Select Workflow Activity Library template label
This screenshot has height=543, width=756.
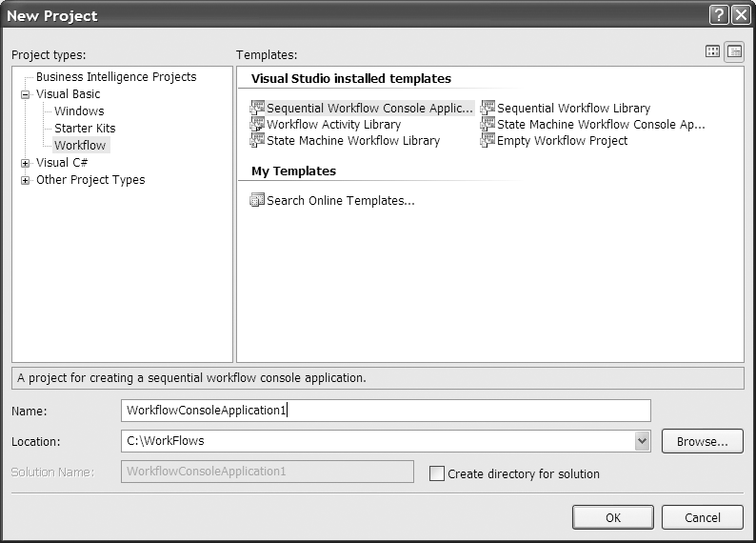point(333,125)
